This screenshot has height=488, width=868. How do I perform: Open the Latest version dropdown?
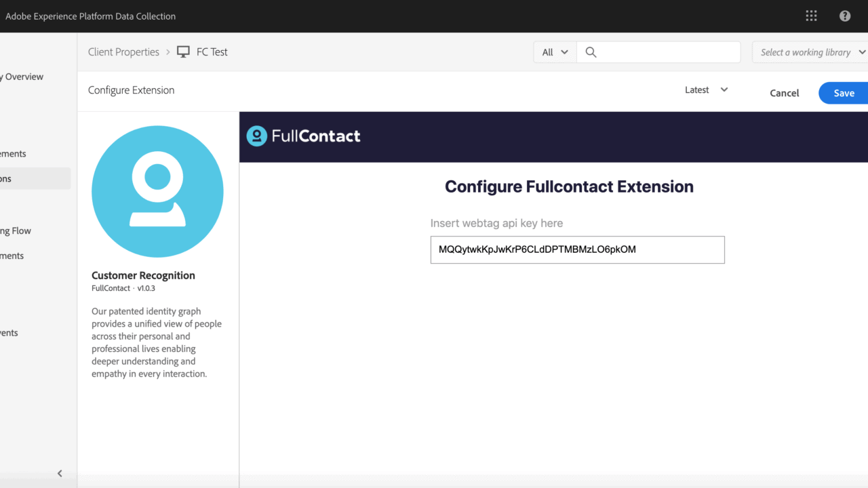[x=706, y=90]
